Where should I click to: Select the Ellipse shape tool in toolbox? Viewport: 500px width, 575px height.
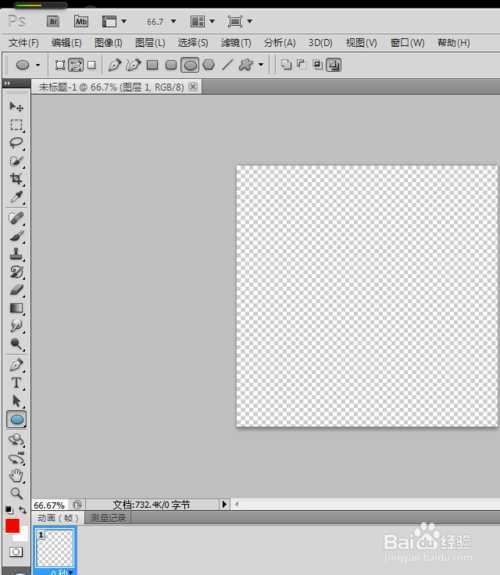[x=17, y=420]
